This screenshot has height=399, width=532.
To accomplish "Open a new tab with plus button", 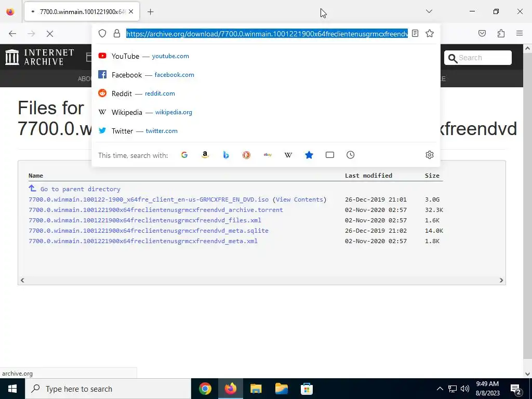I will [x=151, y=12].
